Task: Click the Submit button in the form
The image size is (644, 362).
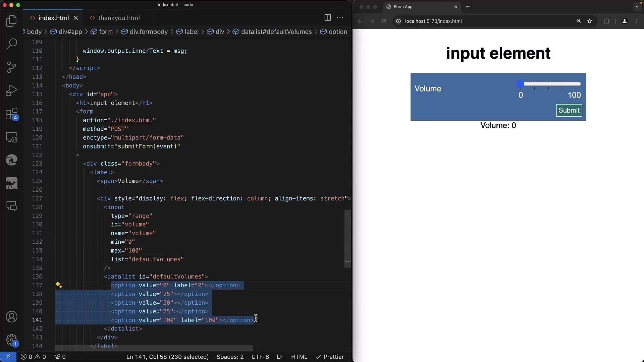Action: click(x=569, y=110)
